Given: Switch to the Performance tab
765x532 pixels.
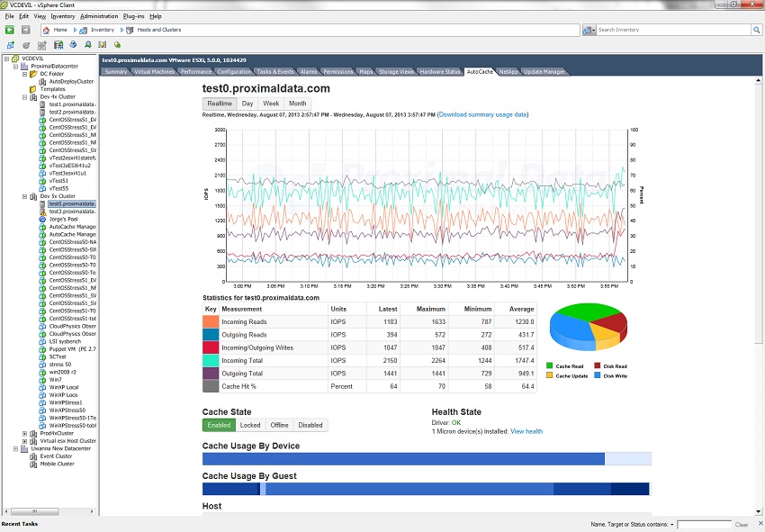Looking at the screenshot, I should click(196, 72).
